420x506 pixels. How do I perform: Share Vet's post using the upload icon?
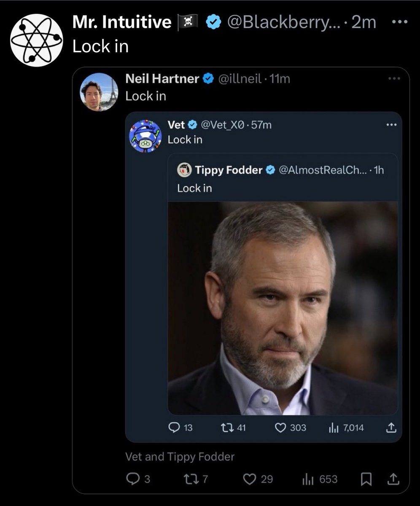(x=391, y=428)
